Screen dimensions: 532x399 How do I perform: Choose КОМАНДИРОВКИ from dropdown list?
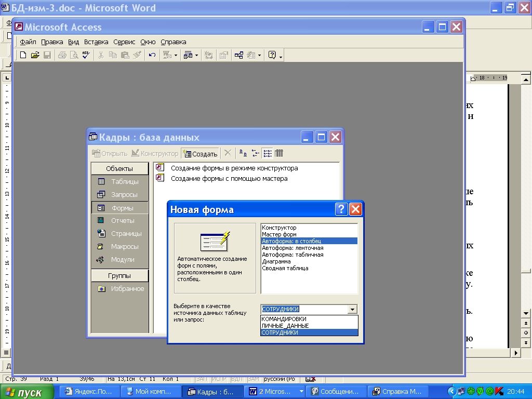coord(309,319)
